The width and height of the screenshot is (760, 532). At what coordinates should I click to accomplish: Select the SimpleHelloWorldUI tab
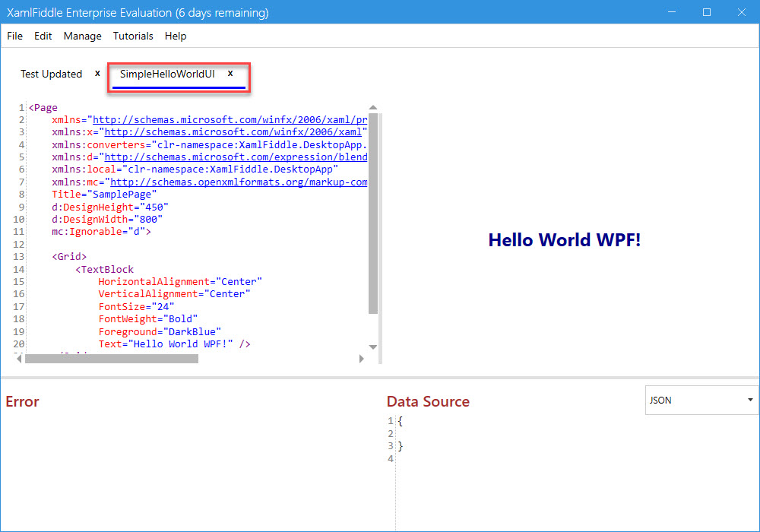pos(167,74)
